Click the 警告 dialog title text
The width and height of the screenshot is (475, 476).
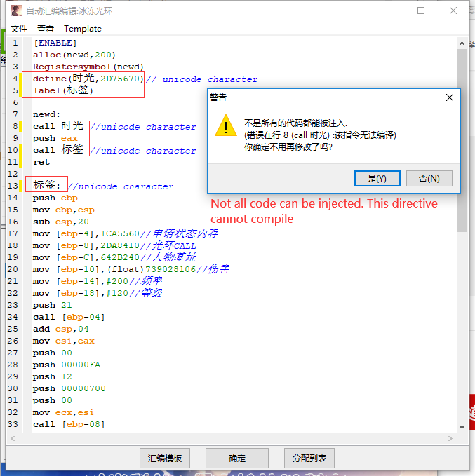pyautogui.click(x=218, y=97)
